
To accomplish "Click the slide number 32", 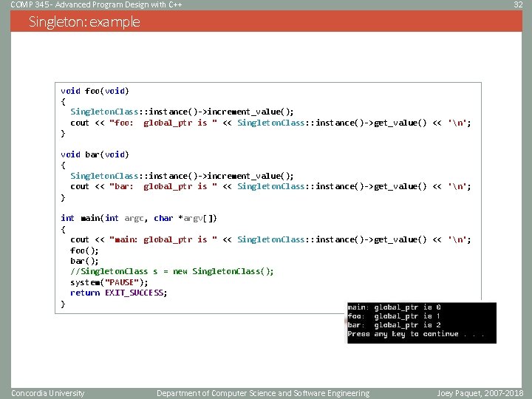I will pyautogui.click(x=518, y=4).
